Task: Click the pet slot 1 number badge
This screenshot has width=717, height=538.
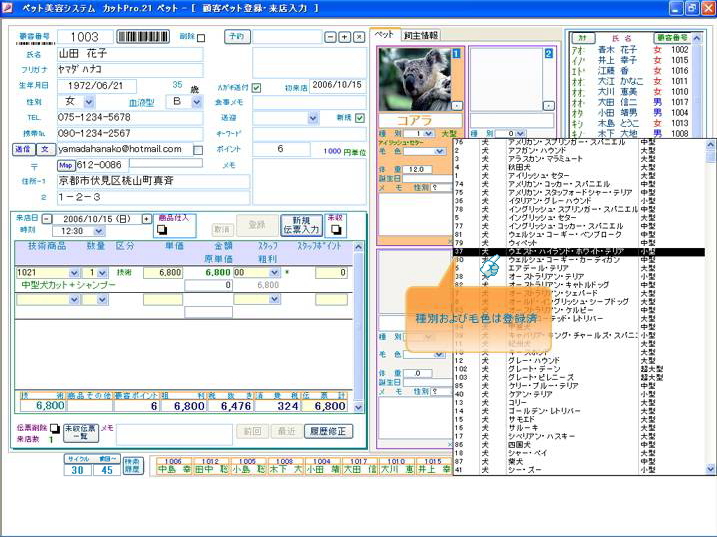Action: pyautogui.click(x=456, y=53)
